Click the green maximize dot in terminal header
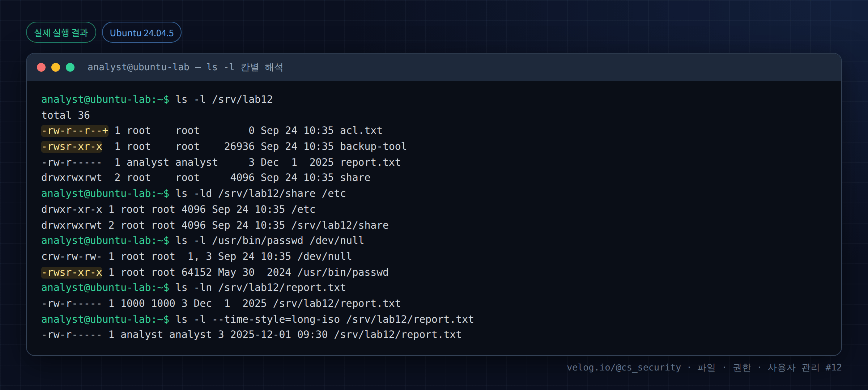 pyautogui.click(x=70, y=67)
